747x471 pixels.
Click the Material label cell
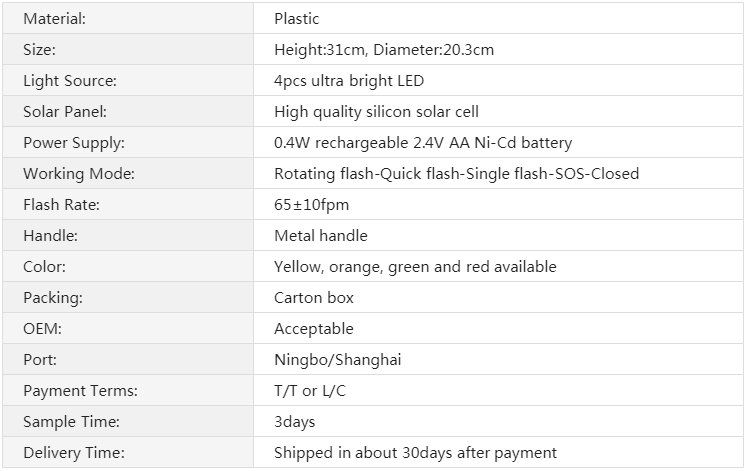tap(128, 19)
